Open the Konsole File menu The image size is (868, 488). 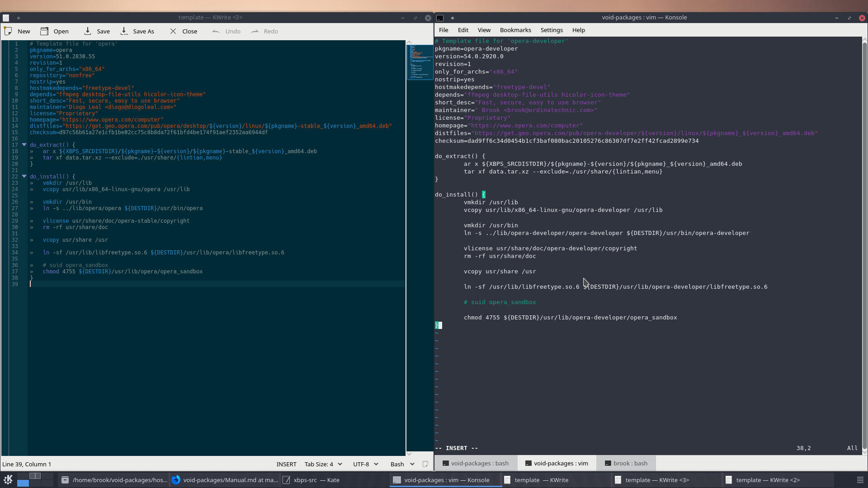click(443, 30)
